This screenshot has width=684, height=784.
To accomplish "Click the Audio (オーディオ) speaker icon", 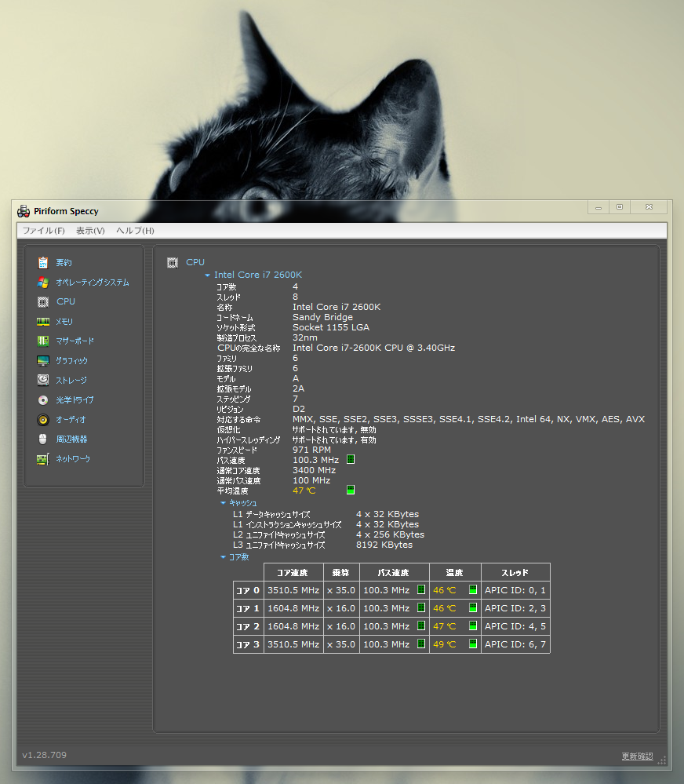I will pos(43,420).
